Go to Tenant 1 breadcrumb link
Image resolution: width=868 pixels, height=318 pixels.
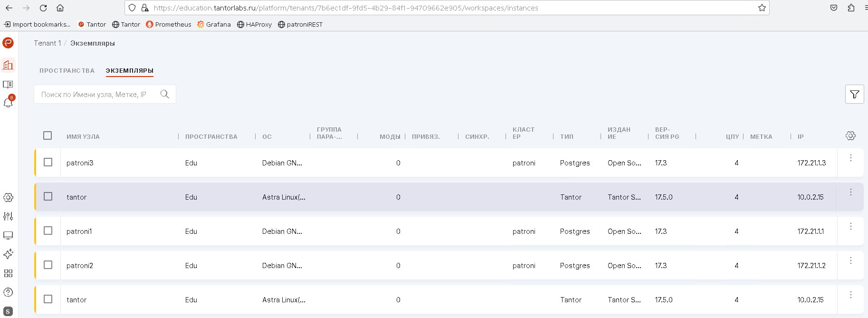[47, 43]
